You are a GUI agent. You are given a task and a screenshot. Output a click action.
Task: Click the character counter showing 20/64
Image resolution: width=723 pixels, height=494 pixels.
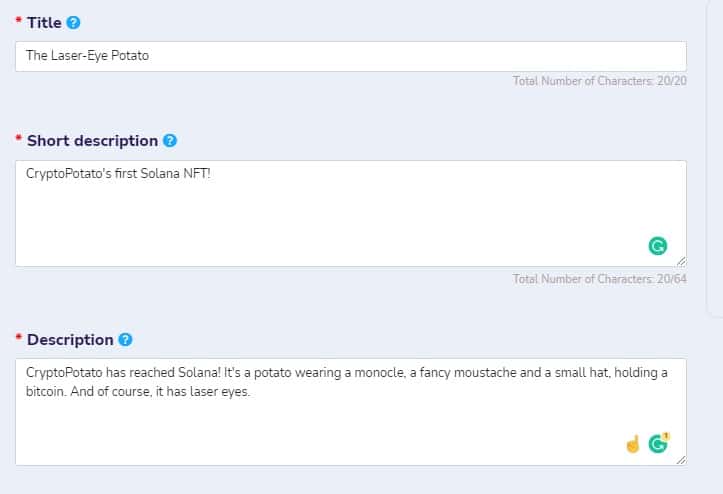coord(600,280)
